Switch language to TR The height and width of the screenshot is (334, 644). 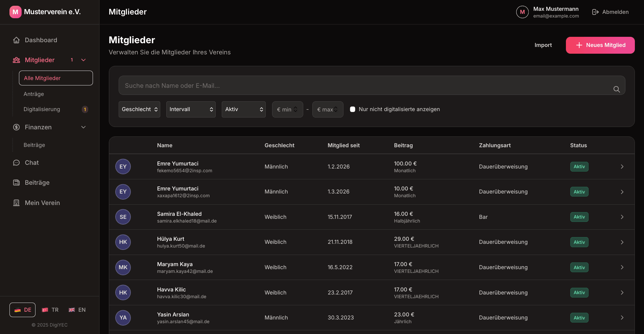point(50,310)
